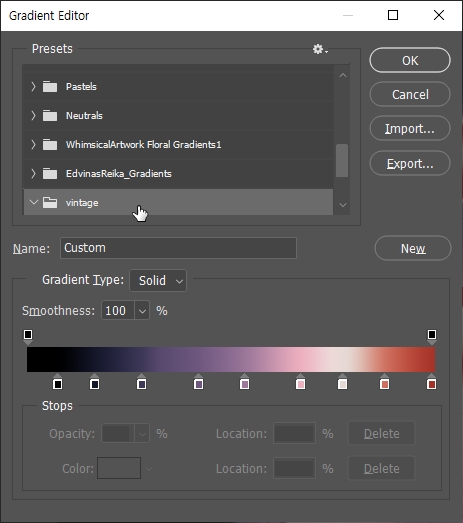Select the vintage folder name
Image resolution: width=463 pixels, height=523 pixels.
pos(82,203)
